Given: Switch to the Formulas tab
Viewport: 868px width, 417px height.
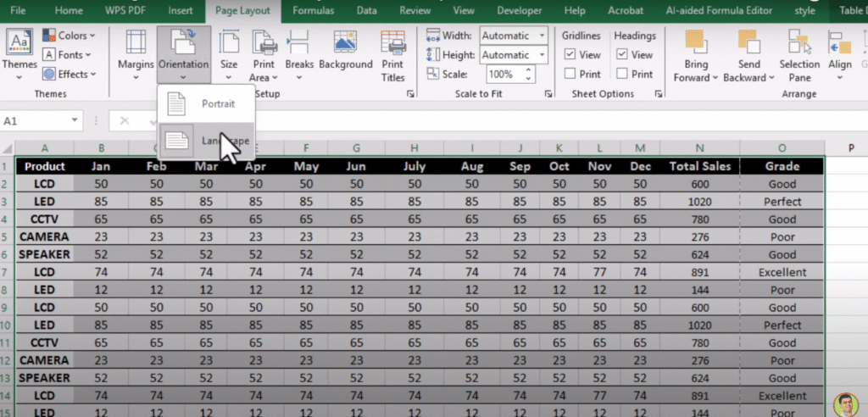Looking at the screenshot, I should coord(315,10).
